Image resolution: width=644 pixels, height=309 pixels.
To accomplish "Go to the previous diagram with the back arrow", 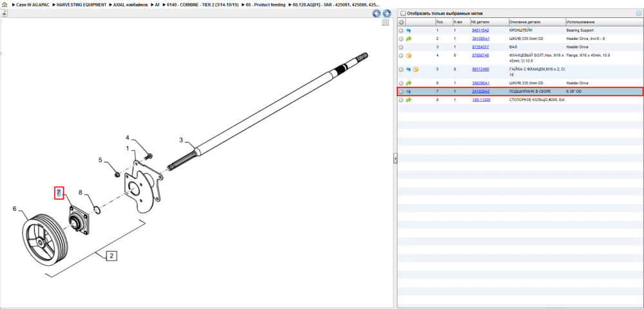I will (x=376, y=14).
